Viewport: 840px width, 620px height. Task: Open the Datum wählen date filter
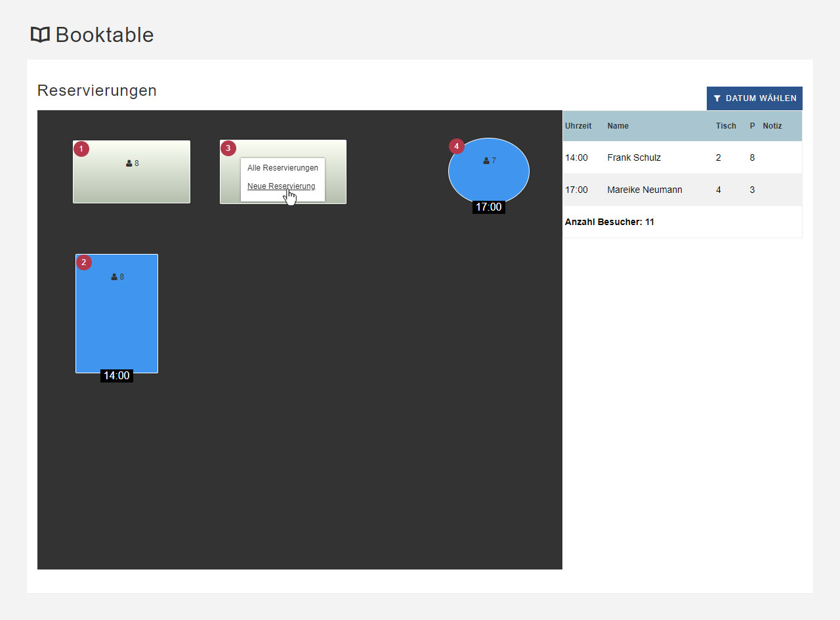[754, 98]
